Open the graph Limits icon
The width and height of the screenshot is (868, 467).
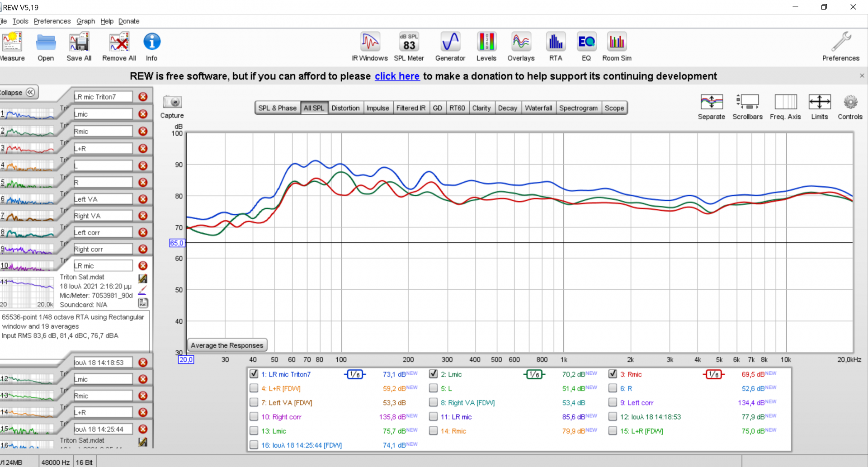[820, 107]
